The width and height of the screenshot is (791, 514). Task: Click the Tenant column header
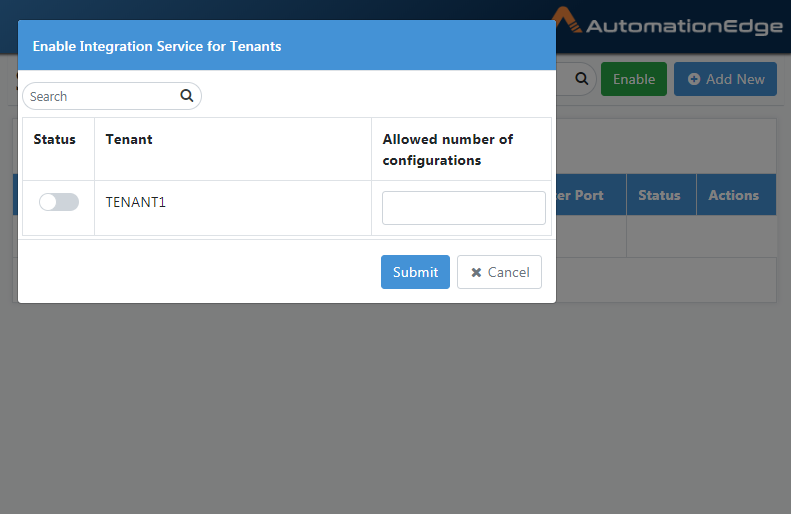[x=129, y=139]
